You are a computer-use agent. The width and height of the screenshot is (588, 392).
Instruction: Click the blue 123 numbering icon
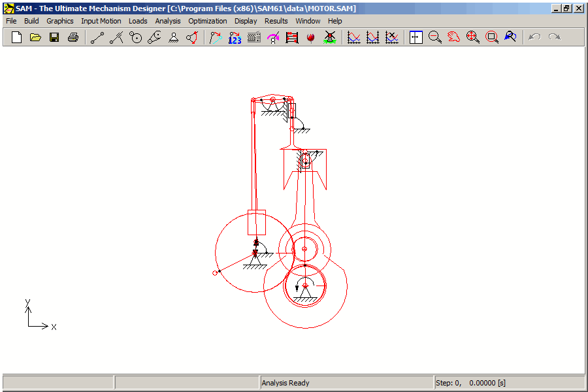coord(235,37)
